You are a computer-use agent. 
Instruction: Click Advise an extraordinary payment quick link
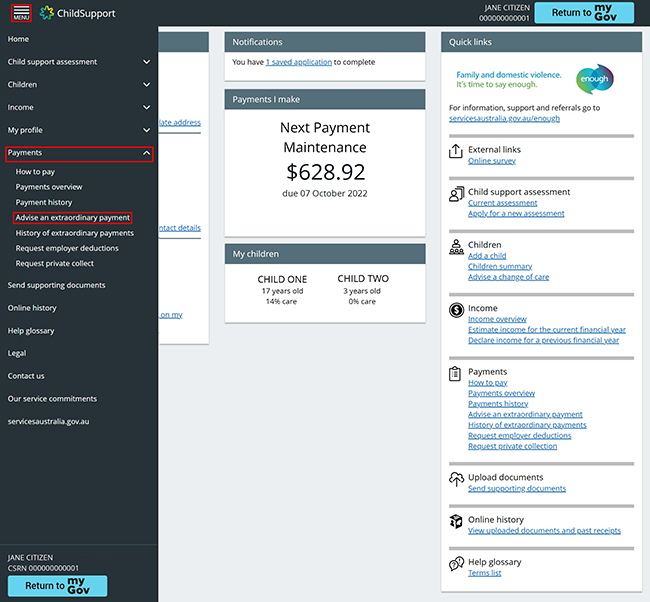tap(525, 415)
